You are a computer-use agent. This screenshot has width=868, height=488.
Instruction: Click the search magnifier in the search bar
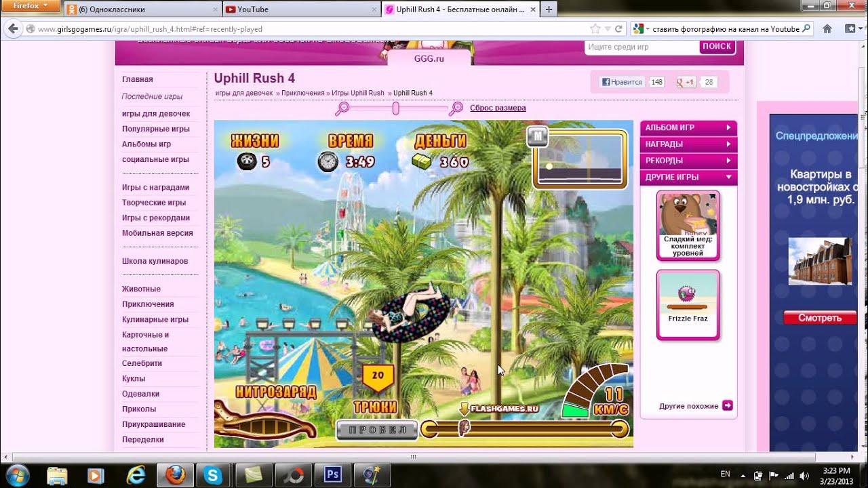tap(806, 29)
